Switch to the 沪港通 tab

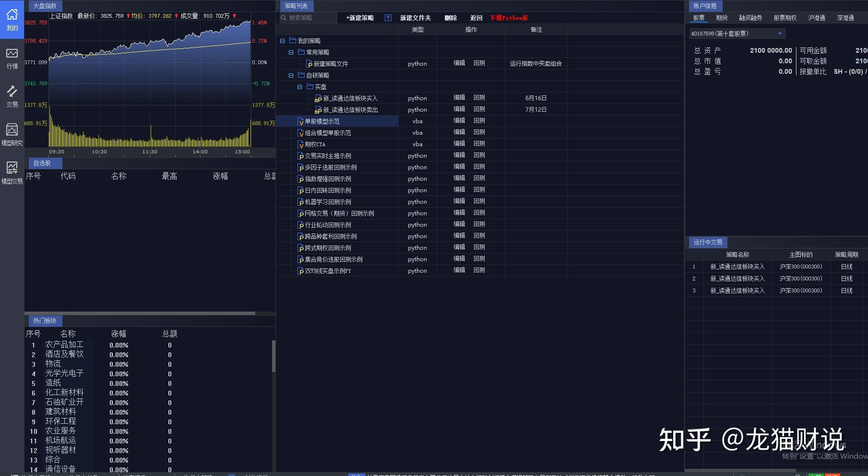point(816,17)
